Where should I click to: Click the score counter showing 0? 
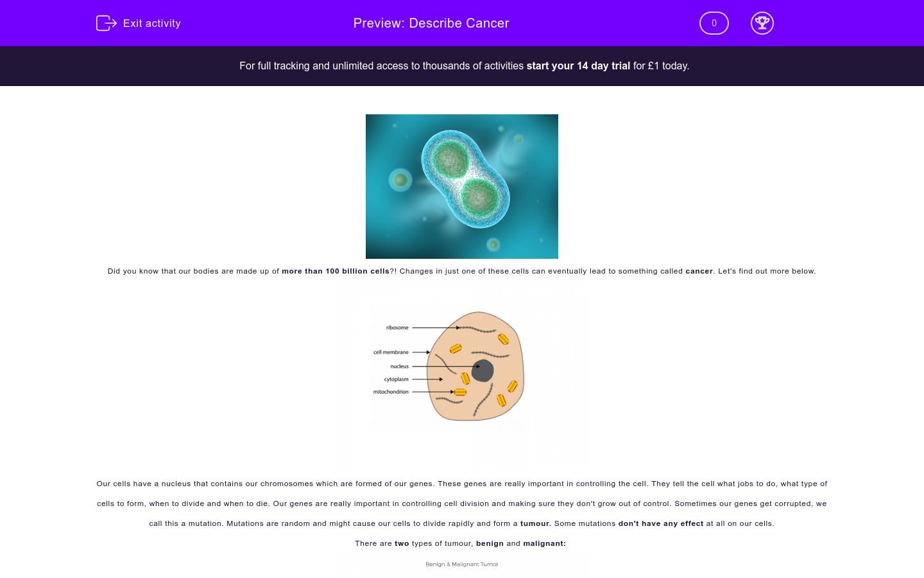click(714, 22)
